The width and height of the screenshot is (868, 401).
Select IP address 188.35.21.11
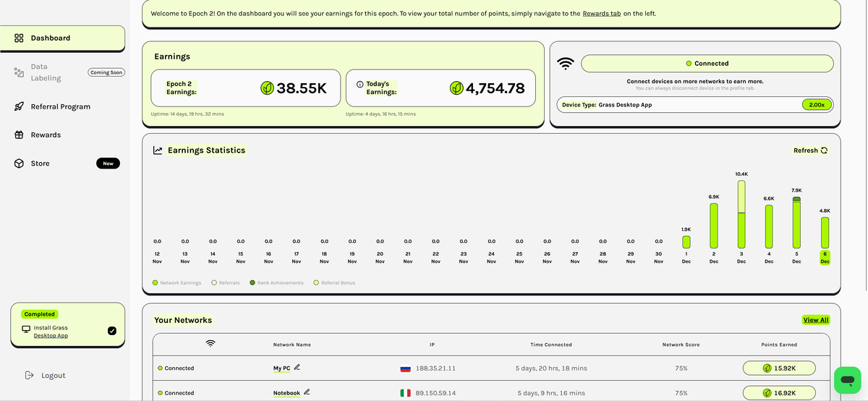click(435, 368)
